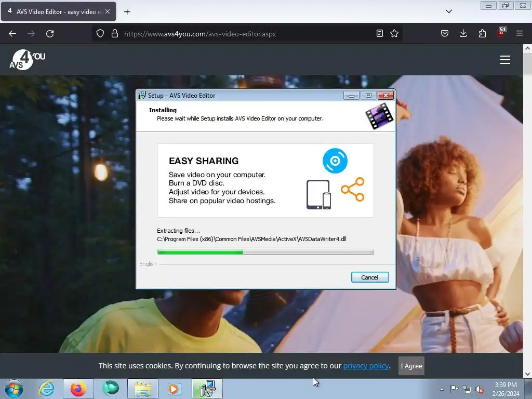Minimize the Setup window

click(351, 96)
